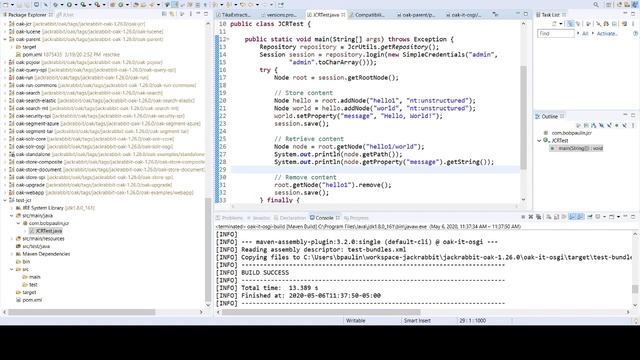
Task: Collapse the oak-parent project node
Action: coord(5,39)
